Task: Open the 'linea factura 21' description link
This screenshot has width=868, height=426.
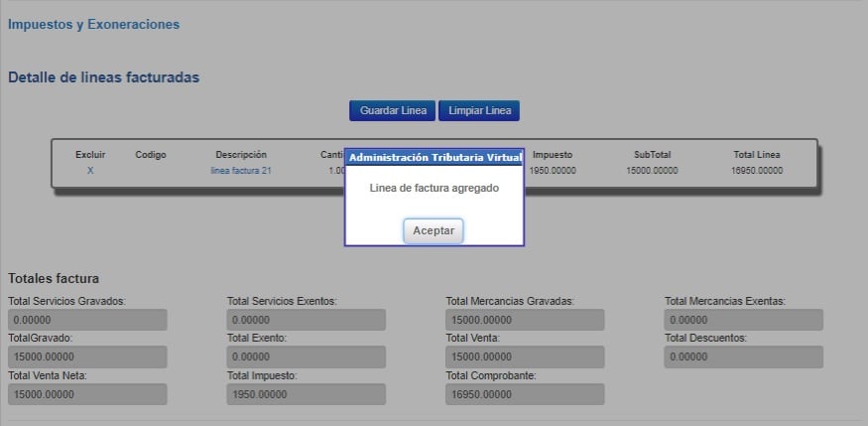Action: pyautogui.click(x=241, y=171)
